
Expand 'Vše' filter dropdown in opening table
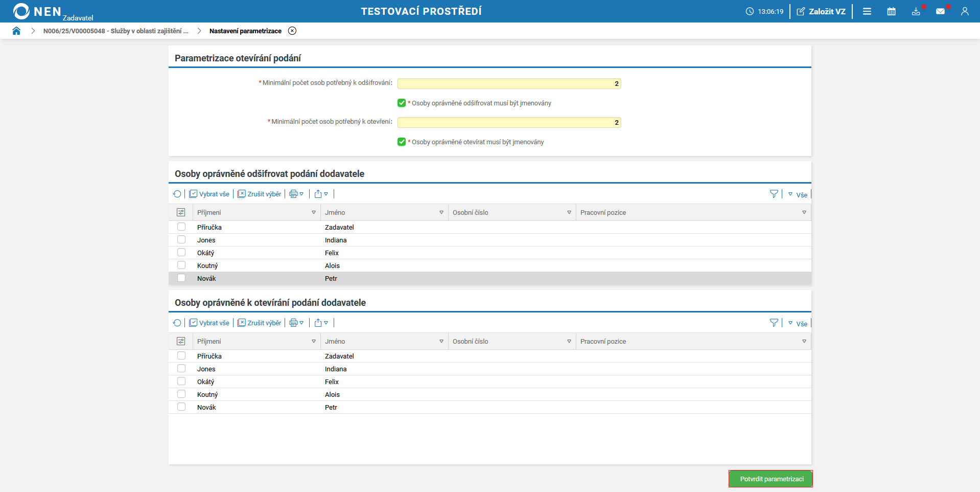(x=798, y=323)
